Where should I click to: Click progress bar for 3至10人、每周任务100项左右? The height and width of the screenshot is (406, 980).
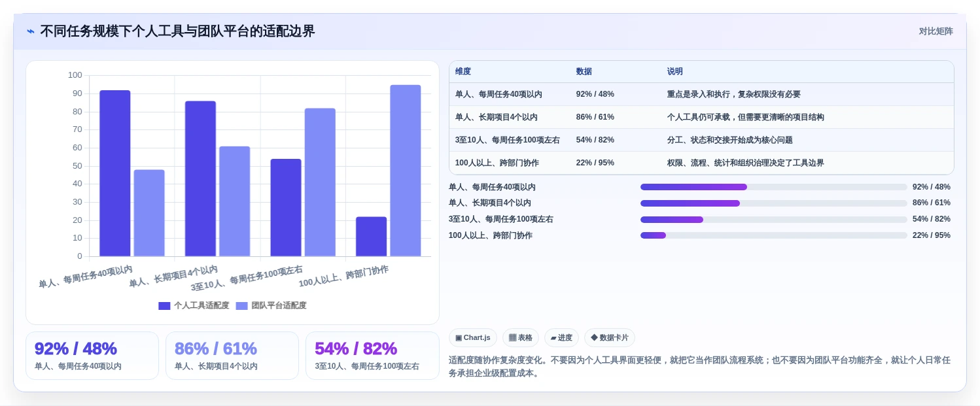click(774, 220)
